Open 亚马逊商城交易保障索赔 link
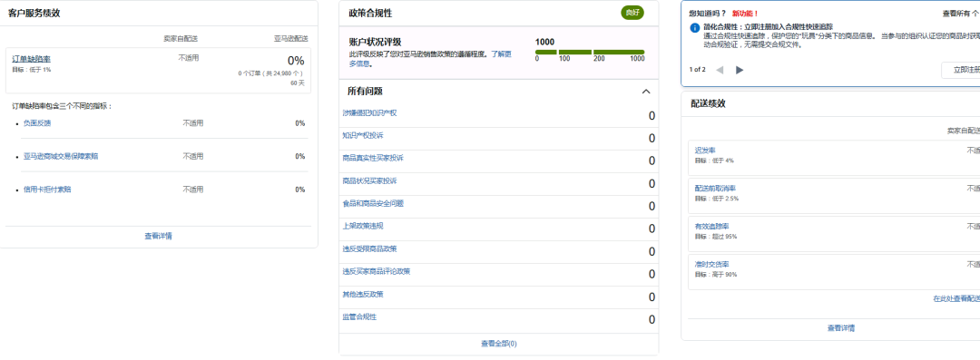980x360 pixels. (x=61, y=156)
